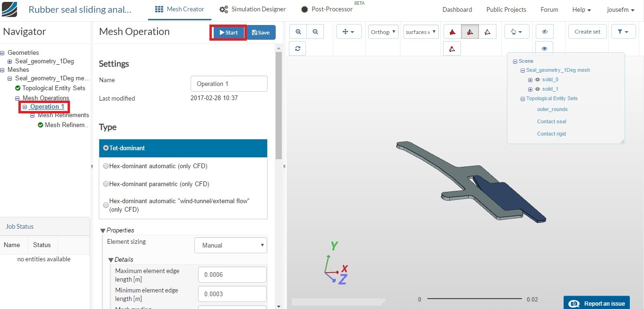Save the mesh operation
The width and height of the screenshot is (644, 309).
pos(261,33)
